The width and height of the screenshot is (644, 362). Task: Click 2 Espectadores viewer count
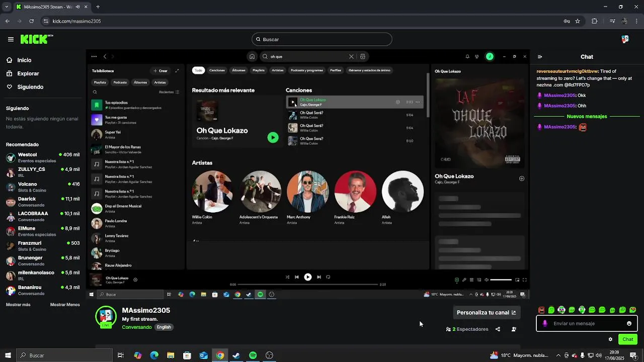[x=467, y=329]
